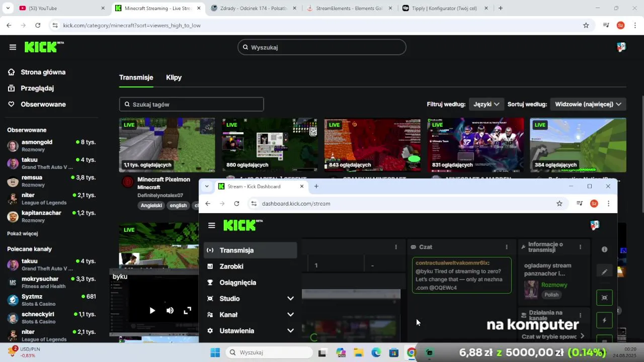
Task: Click the pencil edit icon in dashboard
Action: coord(604,272)
